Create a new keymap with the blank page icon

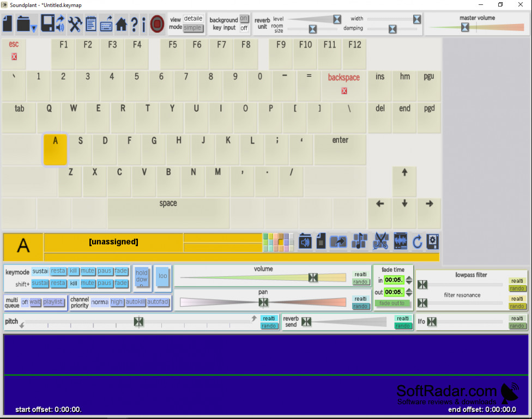pyautogui.click(x=8, y=24)
